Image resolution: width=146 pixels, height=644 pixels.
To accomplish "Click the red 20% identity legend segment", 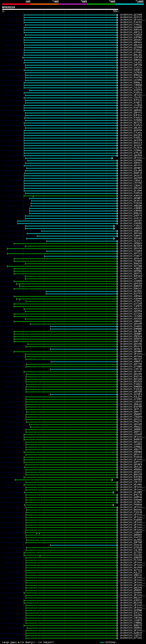I will 16,4.
